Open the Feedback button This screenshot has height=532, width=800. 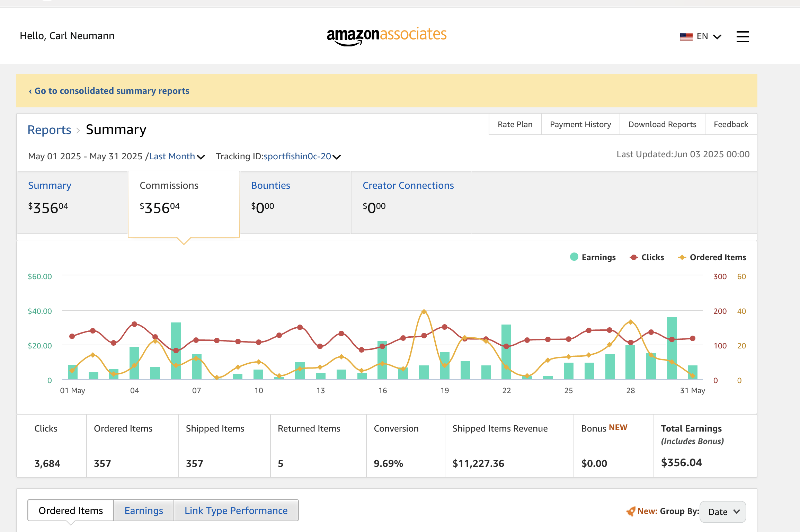click(731, 124)
